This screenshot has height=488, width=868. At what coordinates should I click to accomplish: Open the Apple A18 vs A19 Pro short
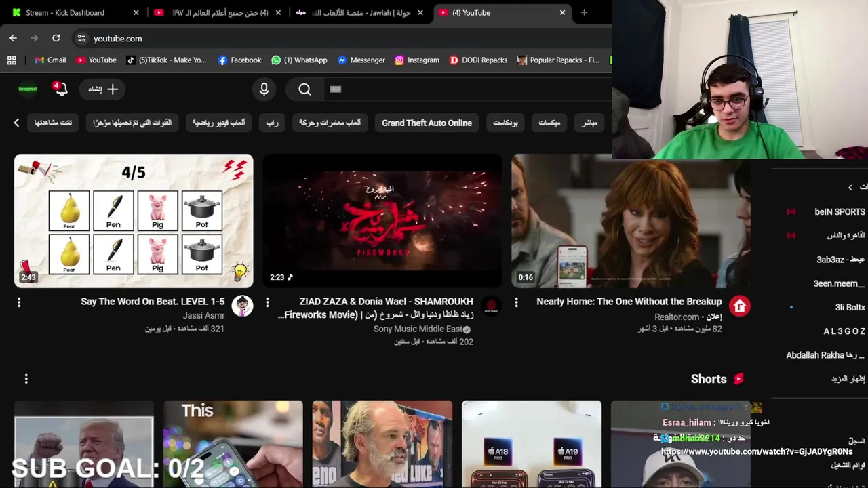coord(532,444)
